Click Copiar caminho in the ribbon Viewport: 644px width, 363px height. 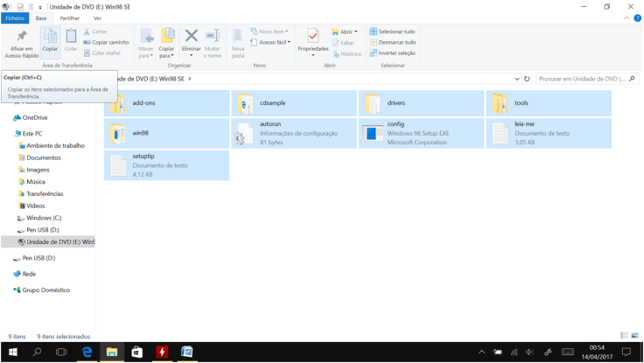coord(107,42)
